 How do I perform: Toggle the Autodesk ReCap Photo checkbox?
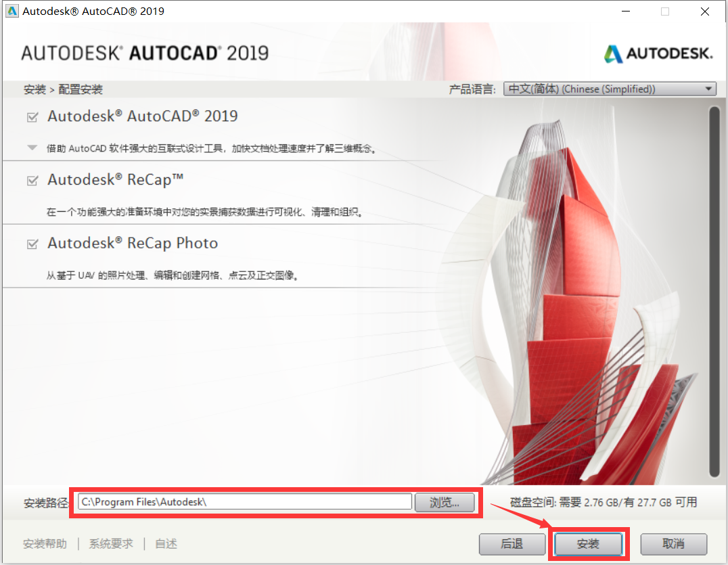(32, 244)
